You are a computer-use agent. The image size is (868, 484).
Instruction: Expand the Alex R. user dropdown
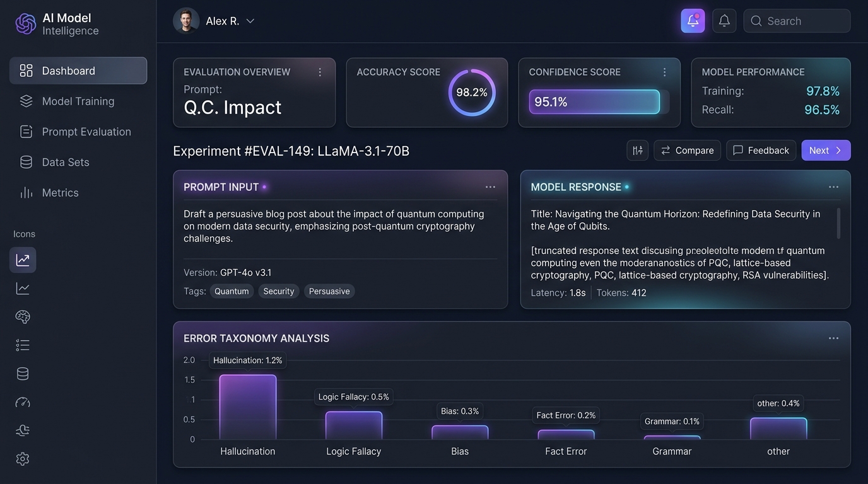pyautogui.click(x=250, y=21)
